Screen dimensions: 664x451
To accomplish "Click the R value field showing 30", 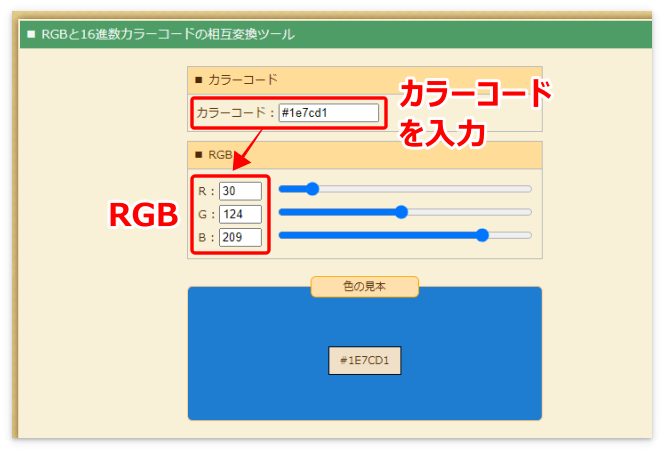I will coord(240,191).
